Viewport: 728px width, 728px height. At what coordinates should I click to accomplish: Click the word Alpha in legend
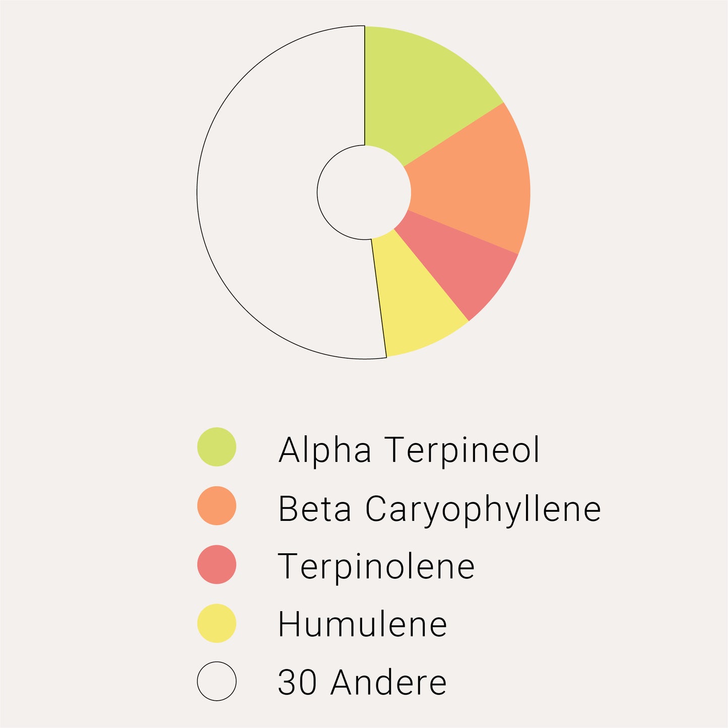325,450
